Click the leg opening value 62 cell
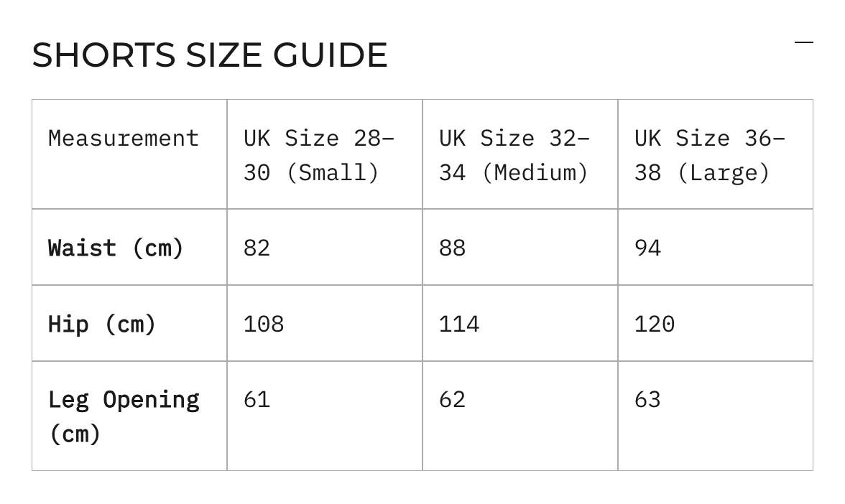 tap(520, 416)
